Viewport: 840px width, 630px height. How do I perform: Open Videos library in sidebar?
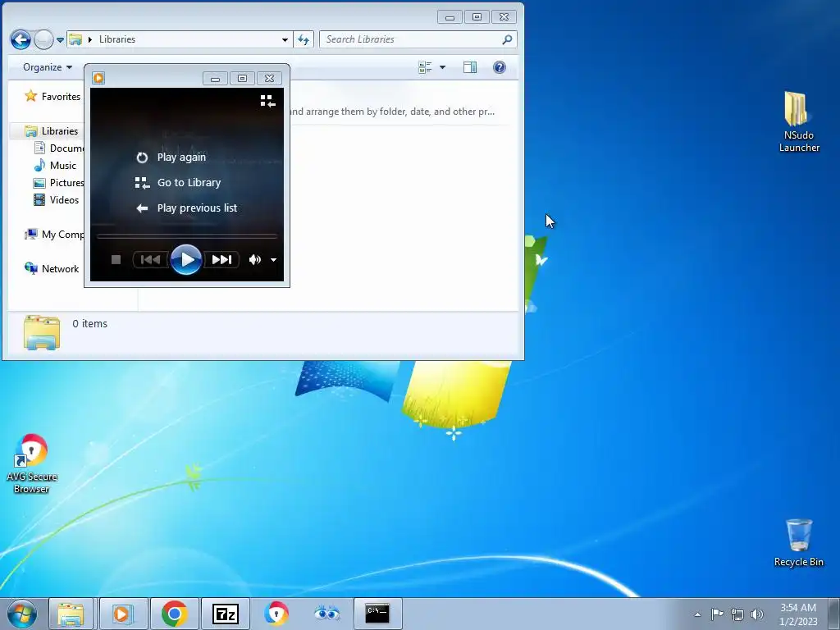coord(57,200)
